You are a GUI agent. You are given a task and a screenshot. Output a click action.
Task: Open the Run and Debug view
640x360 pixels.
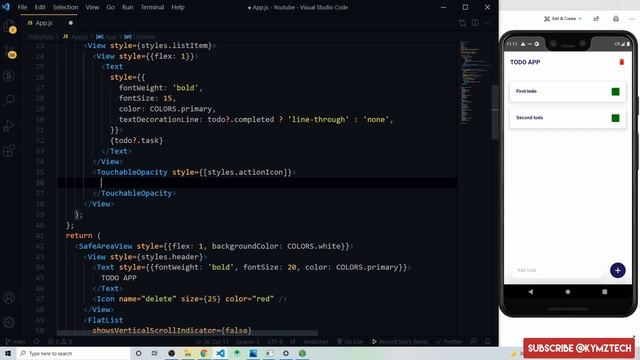pyautogui.click(x=9, y=125)
